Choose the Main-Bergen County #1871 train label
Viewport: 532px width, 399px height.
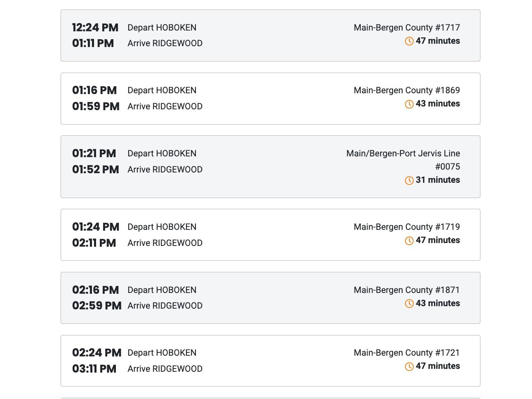point(407,290)
